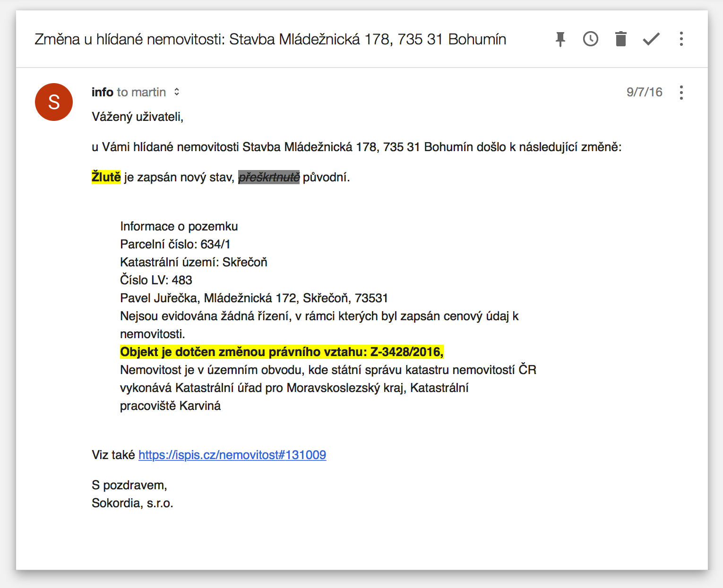
Task: Snooze the email with the clock icon
Action: coord(590,39)
